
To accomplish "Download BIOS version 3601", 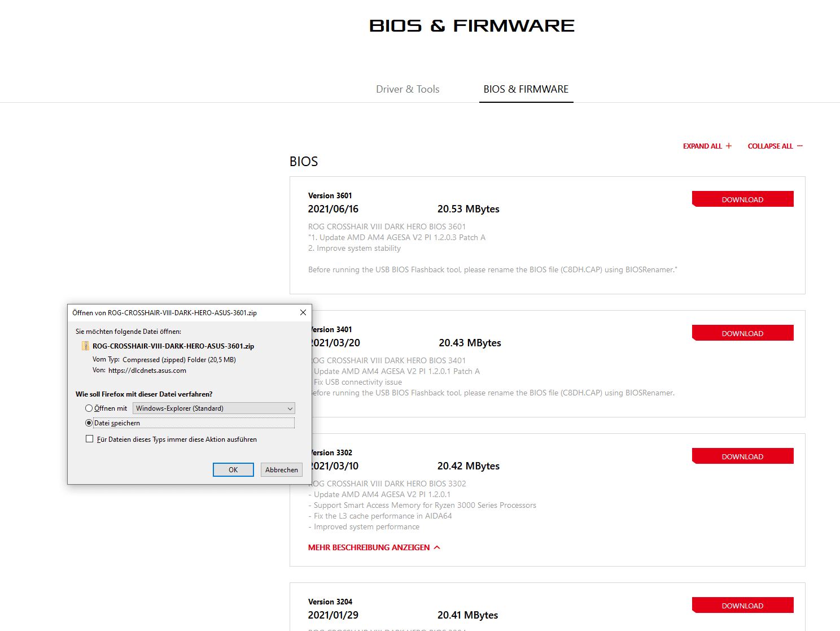I will pos(743,199).
